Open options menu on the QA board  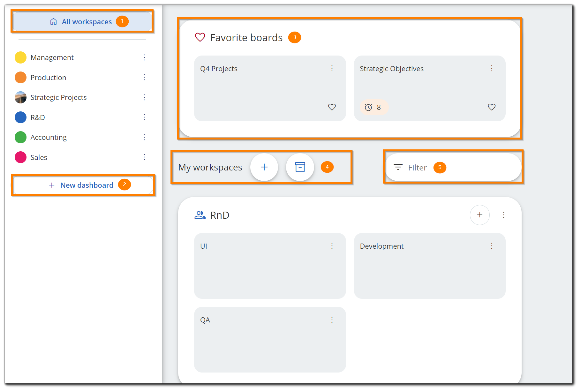[x=332, y=320]
